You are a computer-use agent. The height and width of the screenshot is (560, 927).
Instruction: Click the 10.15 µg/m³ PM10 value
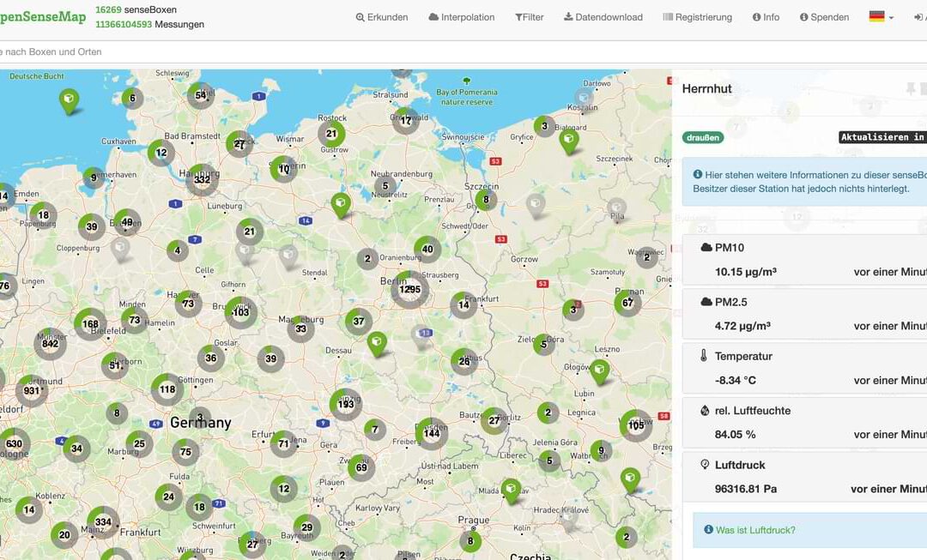746,272
